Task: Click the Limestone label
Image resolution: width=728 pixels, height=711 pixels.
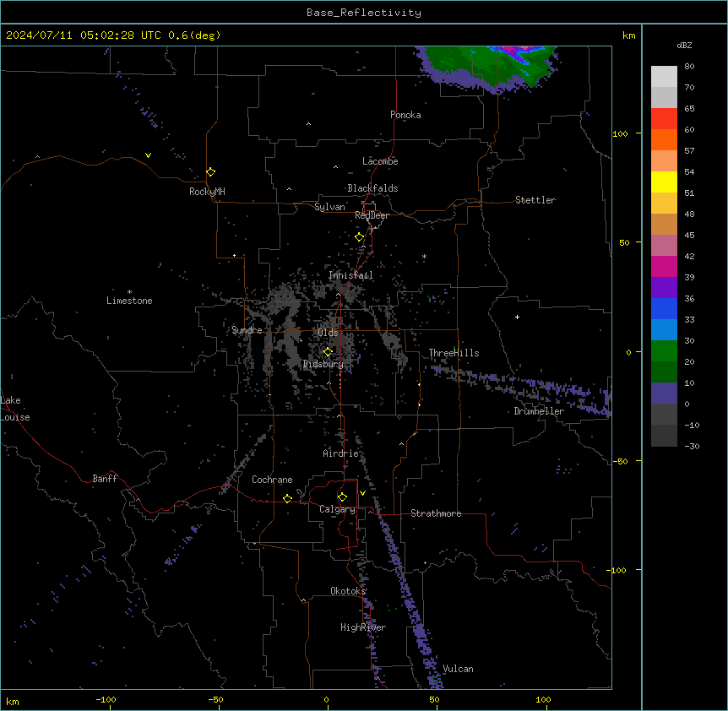Action: [129, 301]
